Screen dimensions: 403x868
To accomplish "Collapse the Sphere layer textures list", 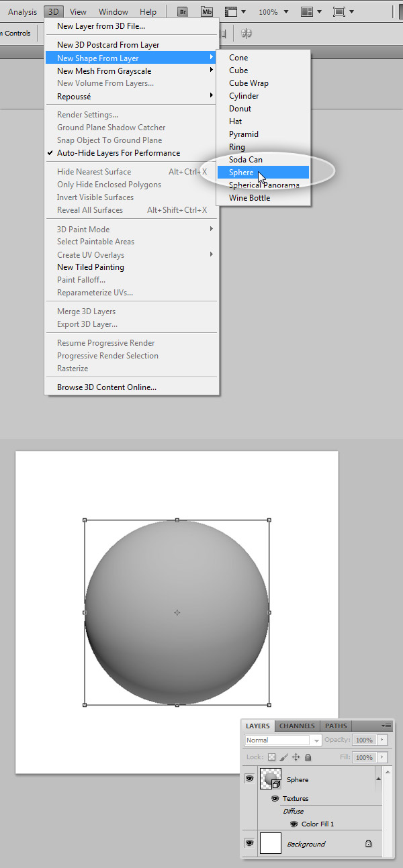I will point(377,779).
